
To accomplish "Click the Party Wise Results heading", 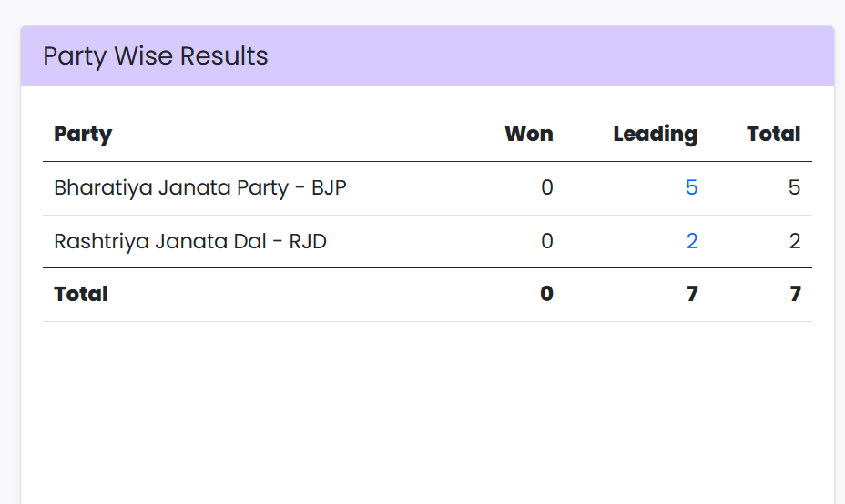I will tap(156, 56).
